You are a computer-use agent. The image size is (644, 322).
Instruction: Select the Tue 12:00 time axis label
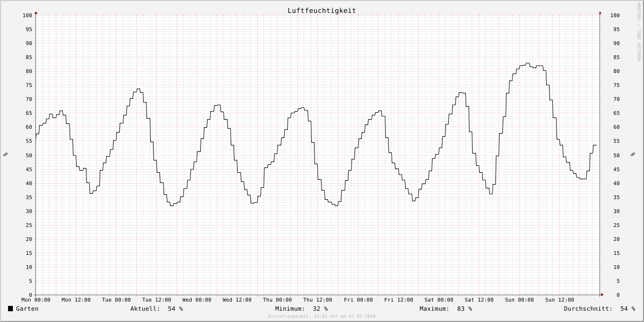click(x=157, y=300)
